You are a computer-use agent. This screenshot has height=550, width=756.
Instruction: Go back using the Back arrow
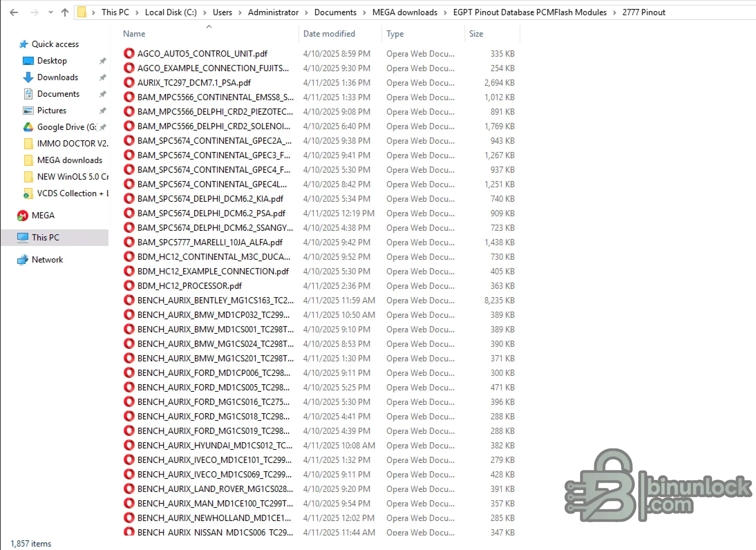pyautogui.click(x=14, y=13)
